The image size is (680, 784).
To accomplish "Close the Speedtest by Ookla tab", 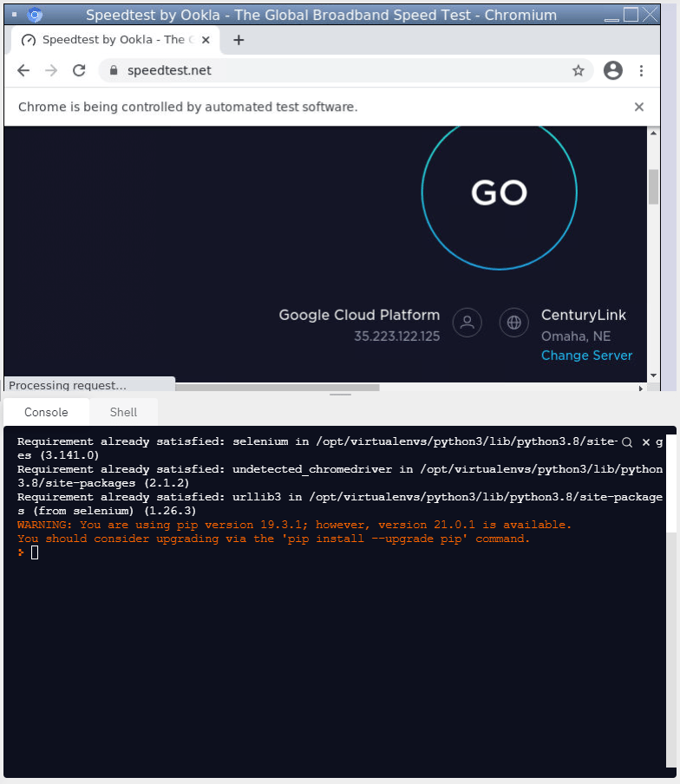I will pos(206,40).
